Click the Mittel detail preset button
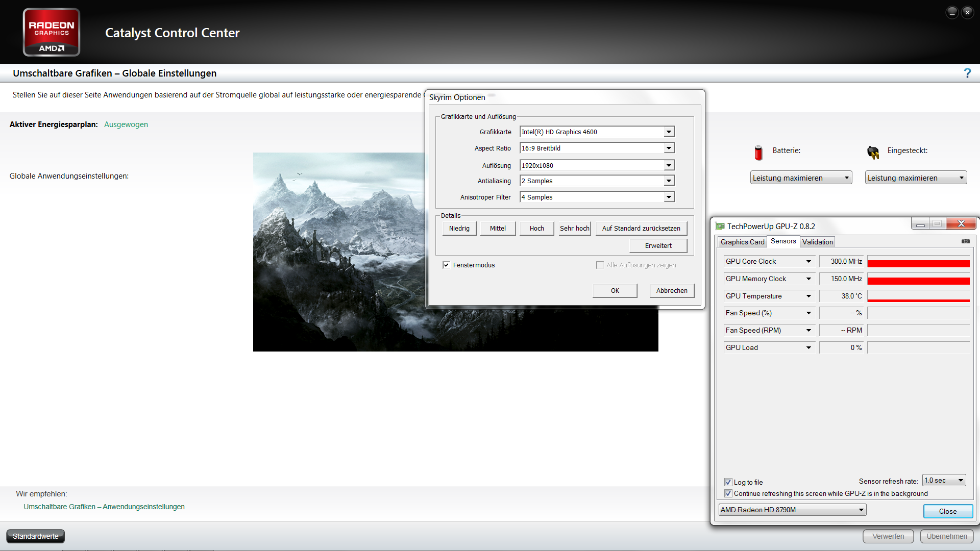The width and height of the screenshot is (980, 551). [x=498, y=229]
